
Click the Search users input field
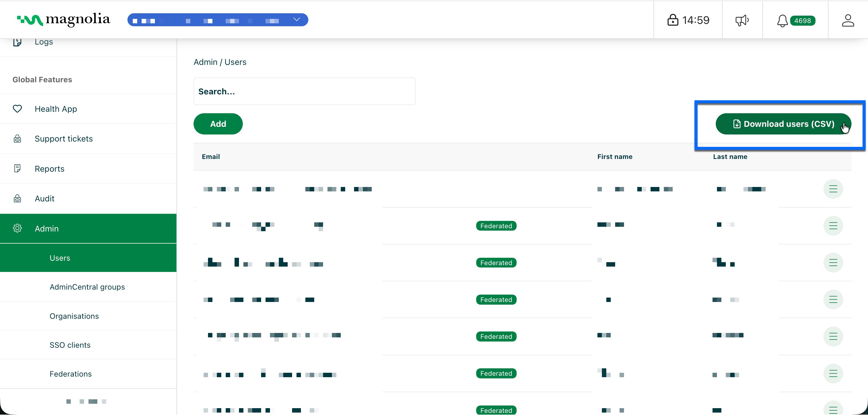pyautogui.click(x=304, y=91)
